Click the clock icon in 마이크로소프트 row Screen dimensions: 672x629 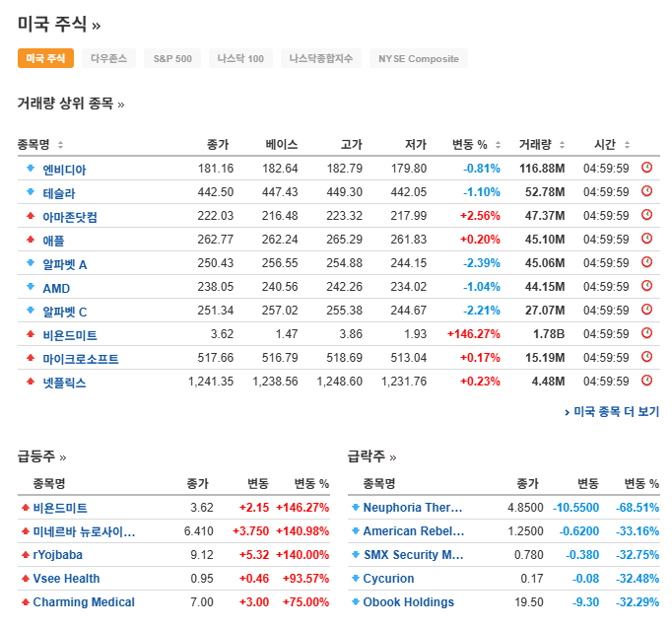(x=646, y=356)
